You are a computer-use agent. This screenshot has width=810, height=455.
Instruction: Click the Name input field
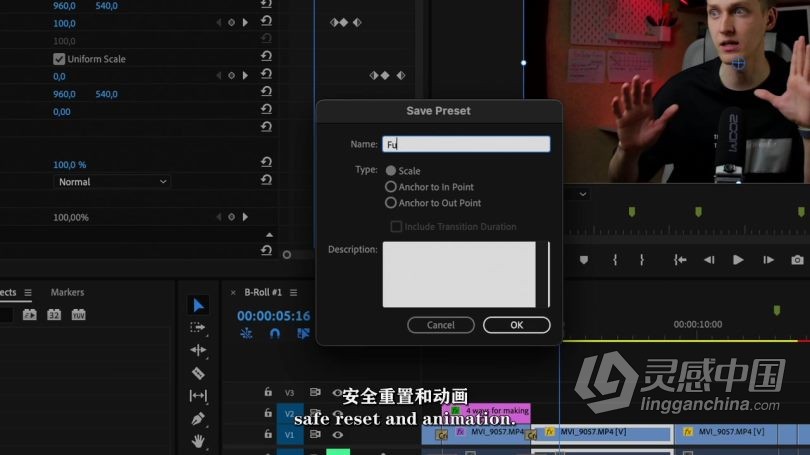466,144
